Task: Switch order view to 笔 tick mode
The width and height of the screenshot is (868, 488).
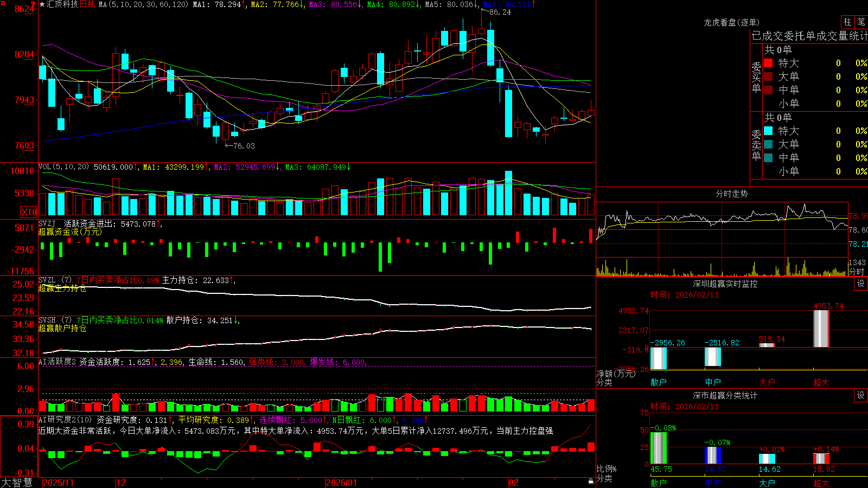Action: (x=861, y=22)
